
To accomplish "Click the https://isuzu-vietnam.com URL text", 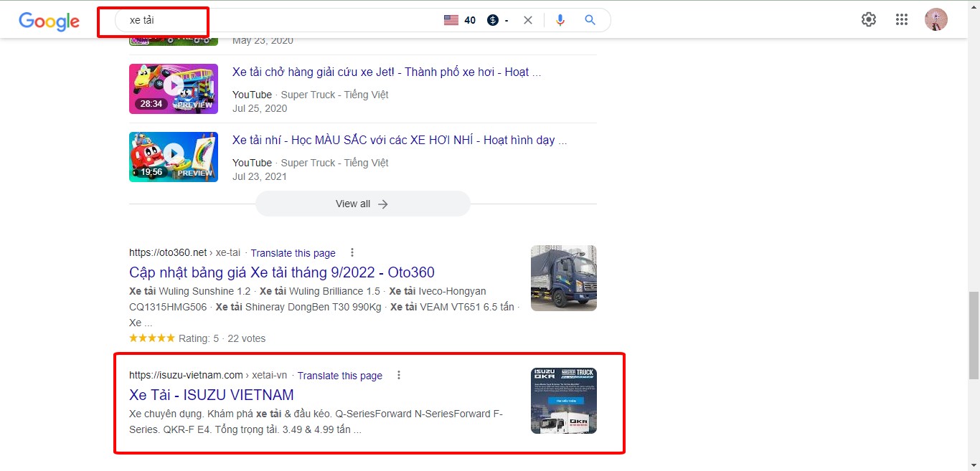I will tap(186, 375).
